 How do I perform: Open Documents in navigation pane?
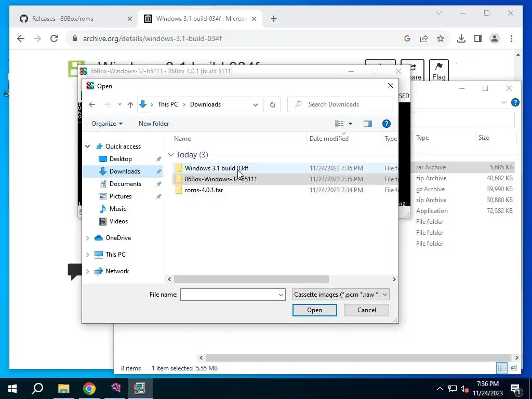pos(125,183)
